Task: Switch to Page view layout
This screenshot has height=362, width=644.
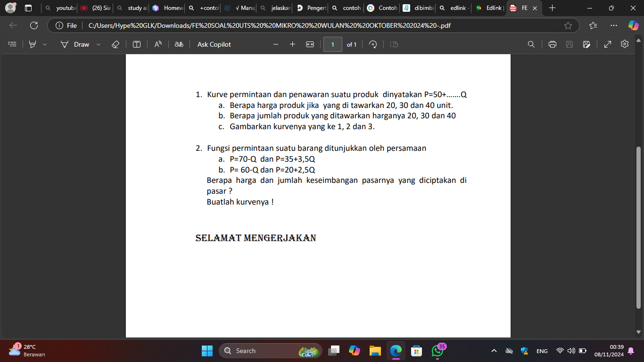Action: 394,44
